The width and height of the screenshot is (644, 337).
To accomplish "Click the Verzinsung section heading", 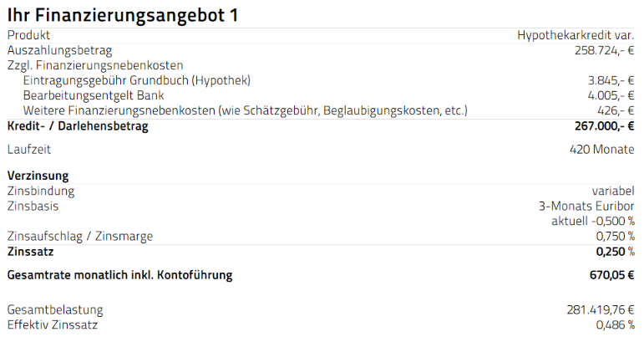I will click(x=38, y=176).
